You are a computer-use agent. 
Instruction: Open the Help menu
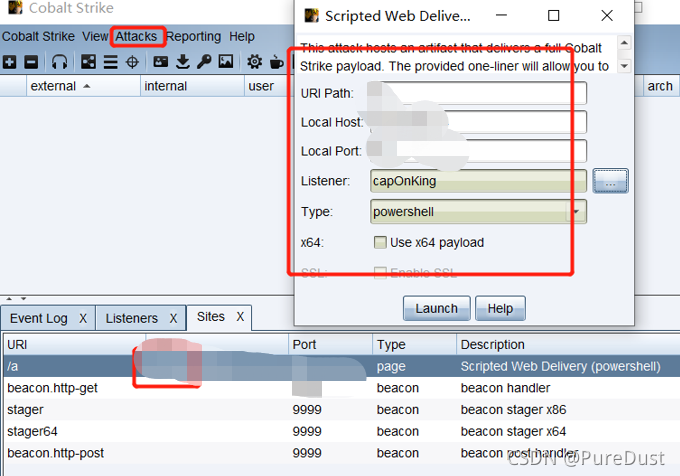(242, 37)
